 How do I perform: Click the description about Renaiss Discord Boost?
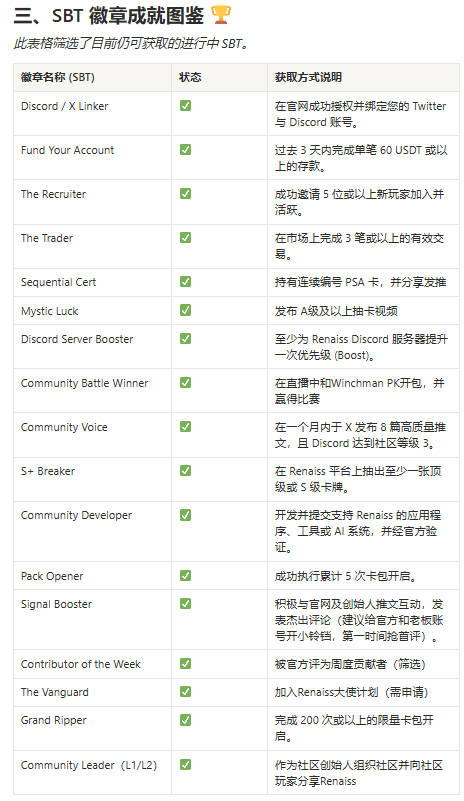tap(361, 347)
